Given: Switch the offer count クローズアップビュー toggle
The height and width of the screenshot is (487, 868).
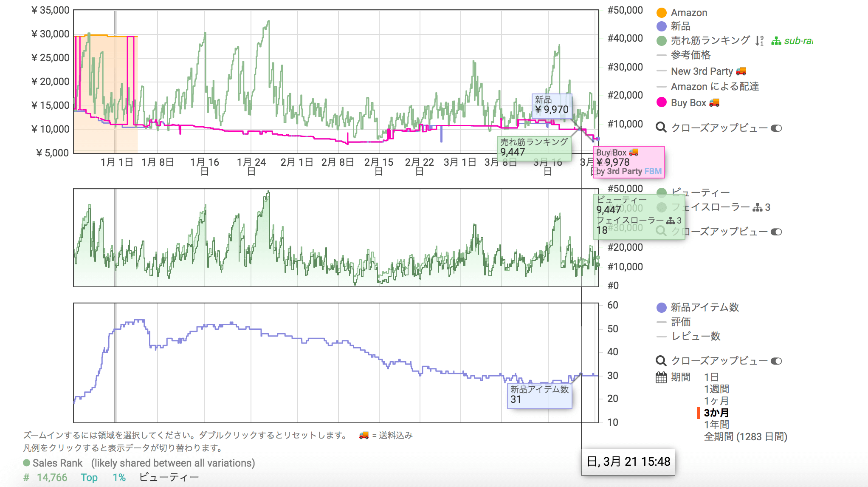Looking at the screenshot, I should point(776,361).
